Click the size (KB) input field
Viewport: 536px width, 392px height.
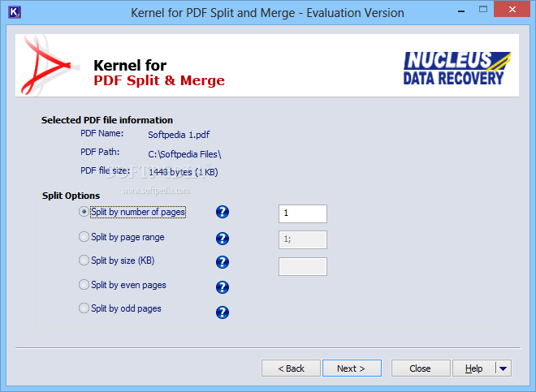click(x=303, y=266)
